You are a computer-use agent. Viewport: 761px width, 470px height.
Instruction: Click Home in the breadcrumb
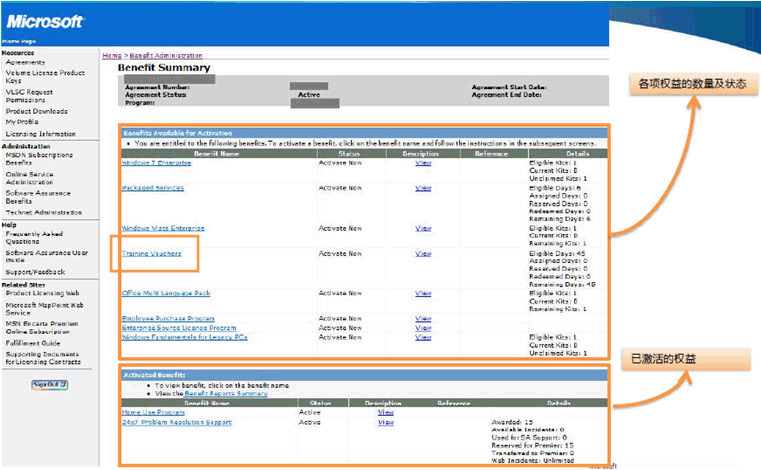[112, 56]
